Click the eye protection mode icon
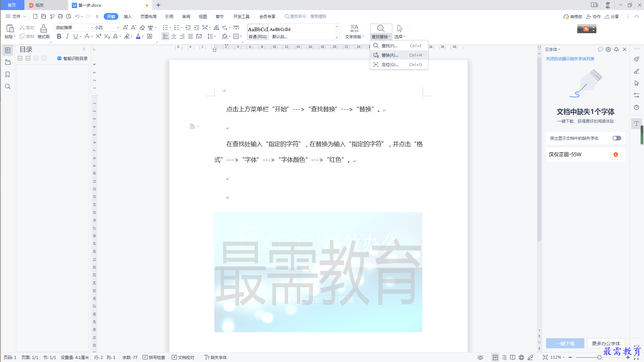Viewport: 644px width, 362px height. pyautogui.click(x=480, y=357)
